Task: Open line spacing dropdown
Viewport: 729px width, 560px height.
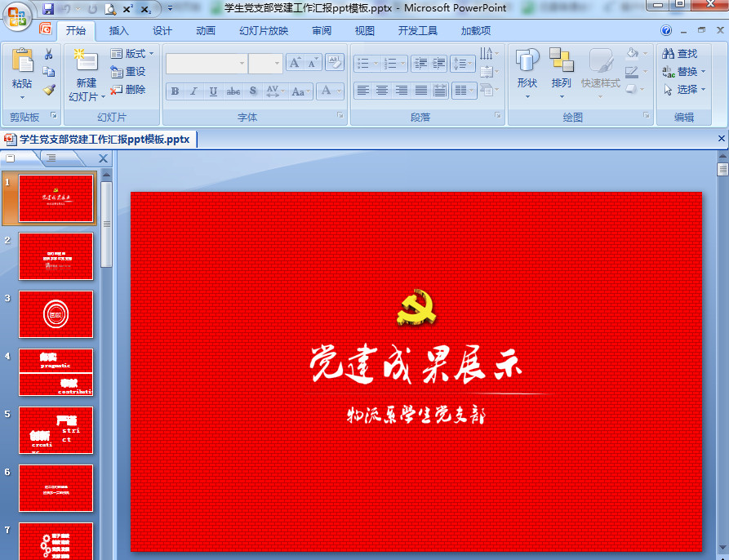Action: click(463, 63)
